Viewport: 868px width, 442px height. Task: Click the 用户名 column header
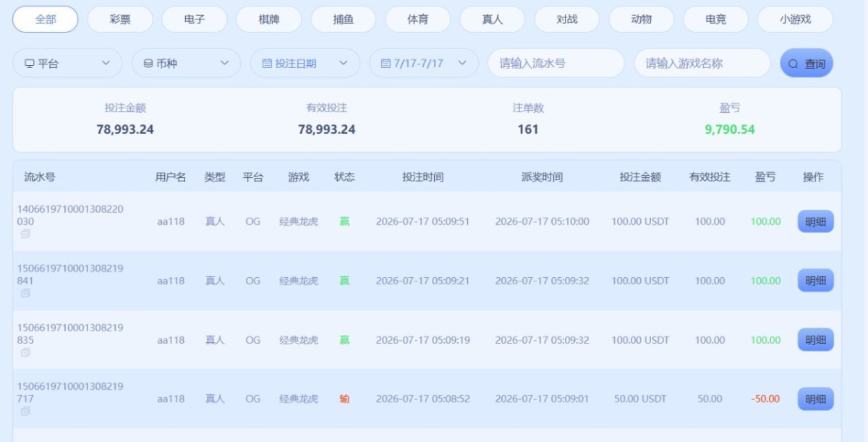click(171, 177)
